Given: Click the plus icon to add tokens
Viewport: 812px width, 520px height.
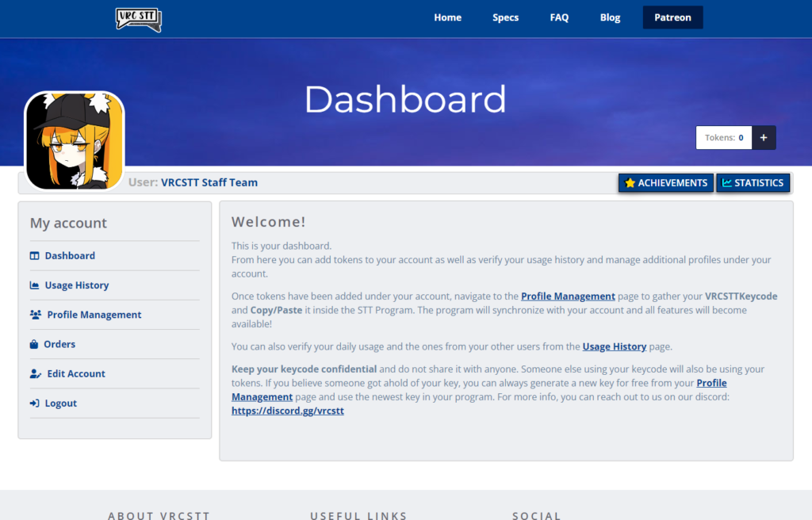Looking at the screenshot, I should coord(764,137).
